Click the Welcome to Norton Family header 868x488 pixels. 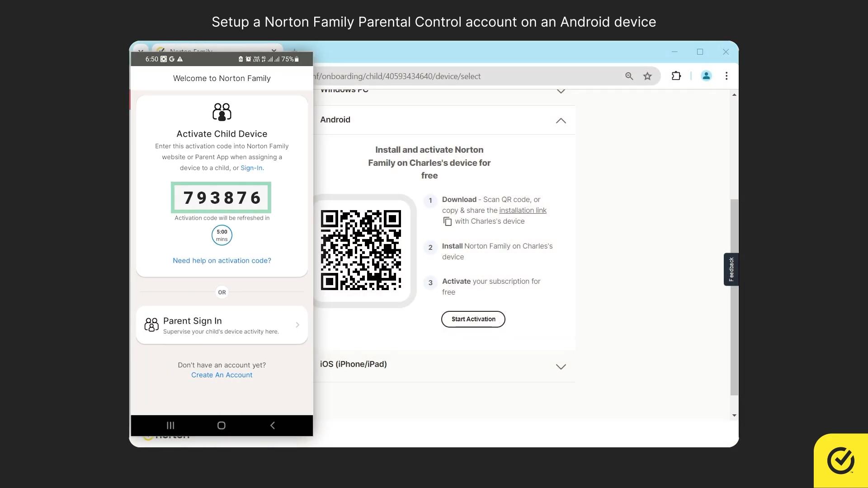(222, 78)
